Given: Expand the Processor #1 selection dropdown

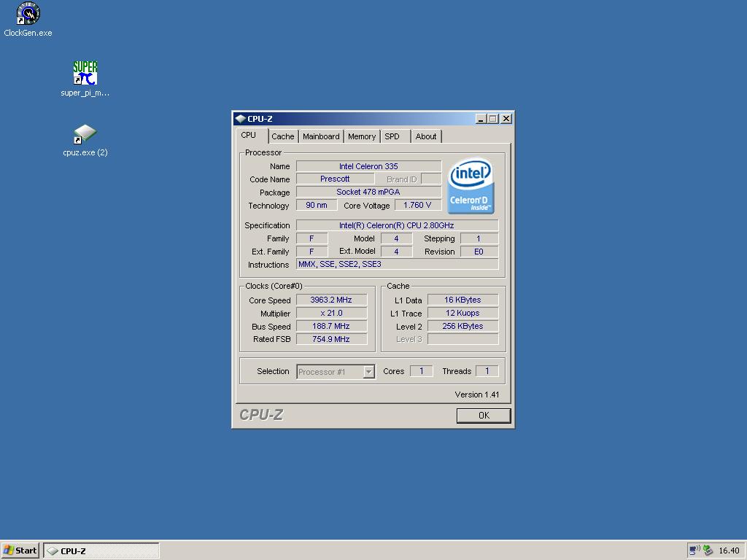Looking at the screenshot, I should [368, 372].
